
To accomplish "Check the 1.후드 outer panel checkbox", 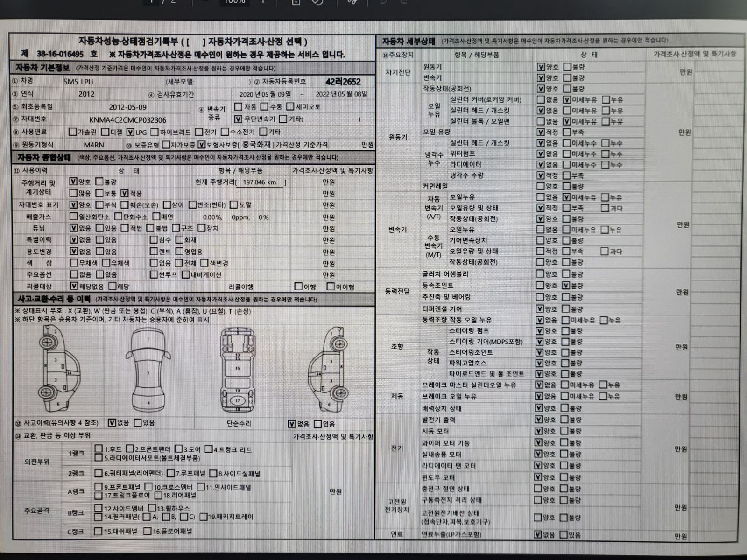I will click(99, 449).
